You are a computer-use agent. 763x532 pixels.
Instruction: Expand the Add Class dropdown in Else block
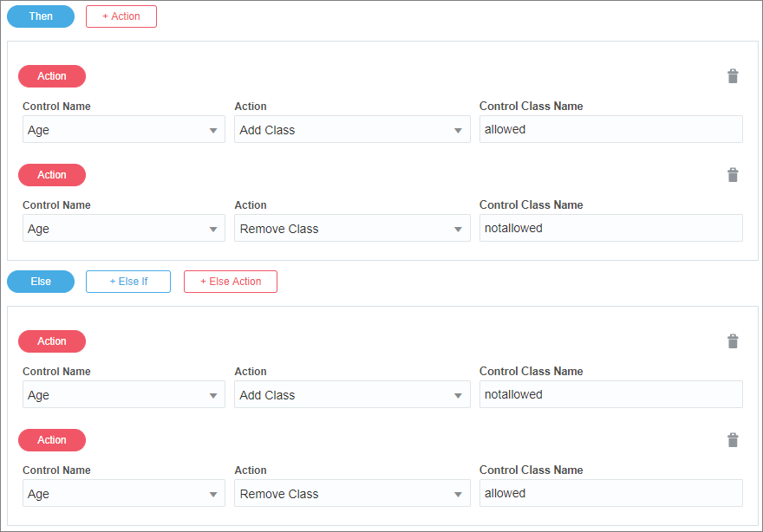coord(352,395)
